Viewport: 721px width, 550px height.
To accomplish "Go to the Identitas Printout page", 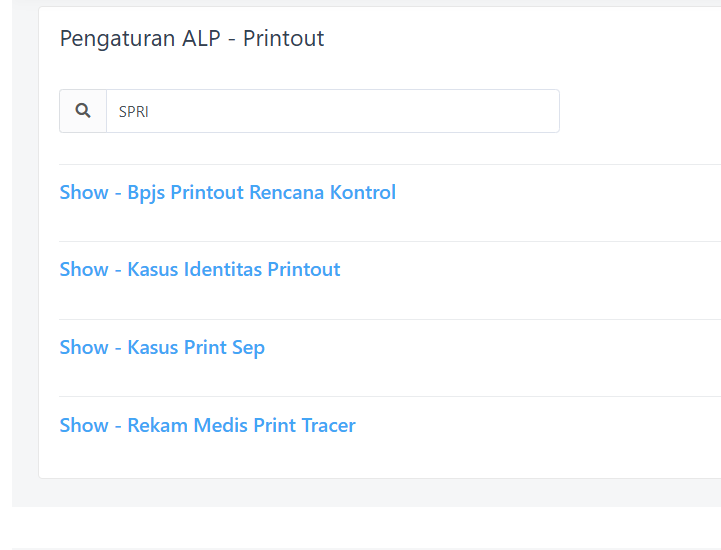I will pos(200,269).
